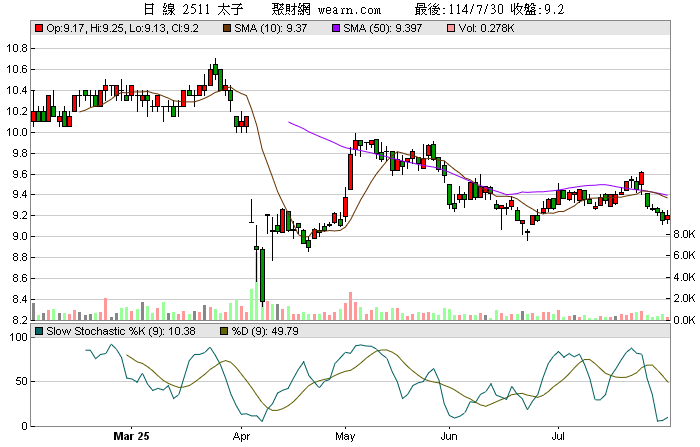Click the Jun date axis label
The width and height of the screenshot is (700, 447).
click(449, 436)
